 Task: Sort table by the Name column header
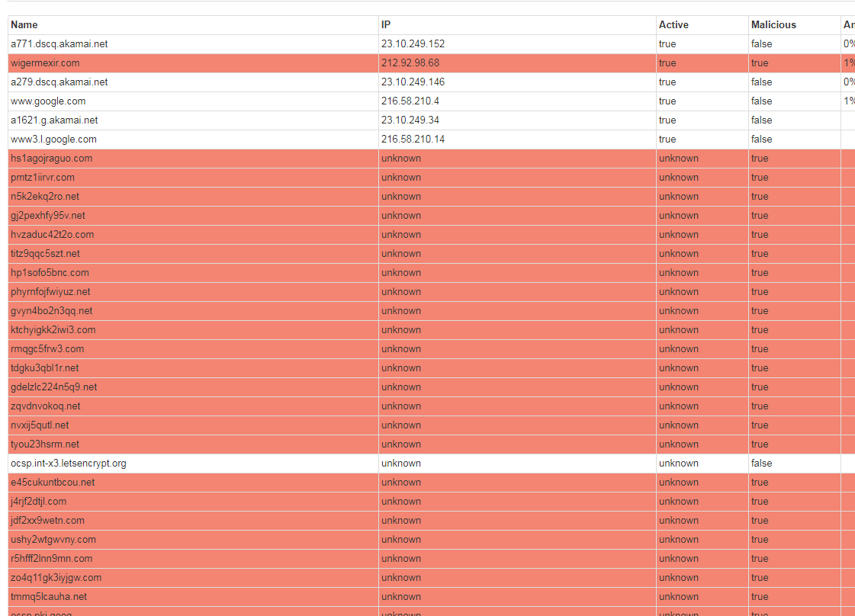point(24,24)
